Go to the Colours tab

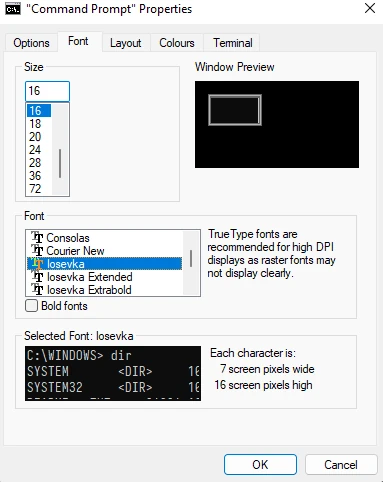[x=177, y=43]
